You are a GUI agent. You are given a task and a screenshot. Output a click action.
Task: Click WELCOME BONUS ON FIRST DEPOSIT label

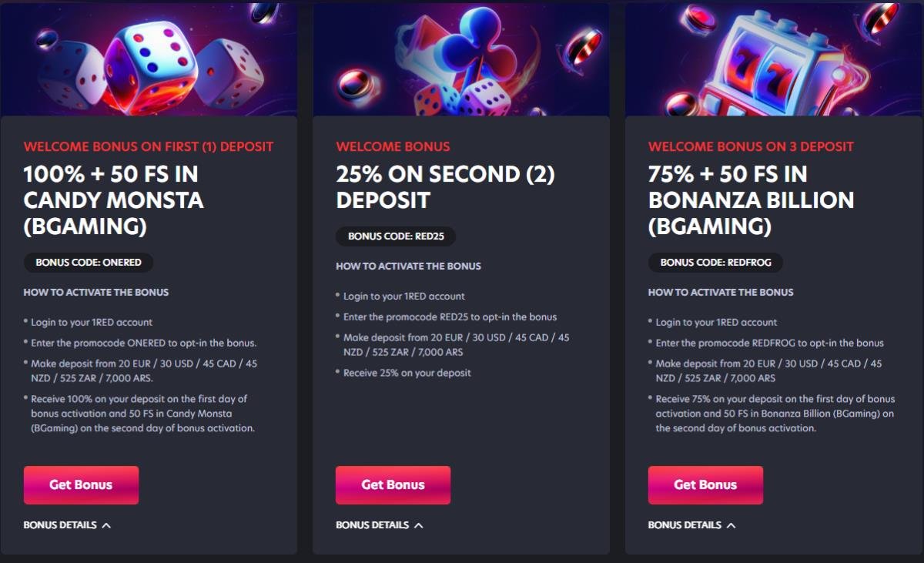click(149, 146)
